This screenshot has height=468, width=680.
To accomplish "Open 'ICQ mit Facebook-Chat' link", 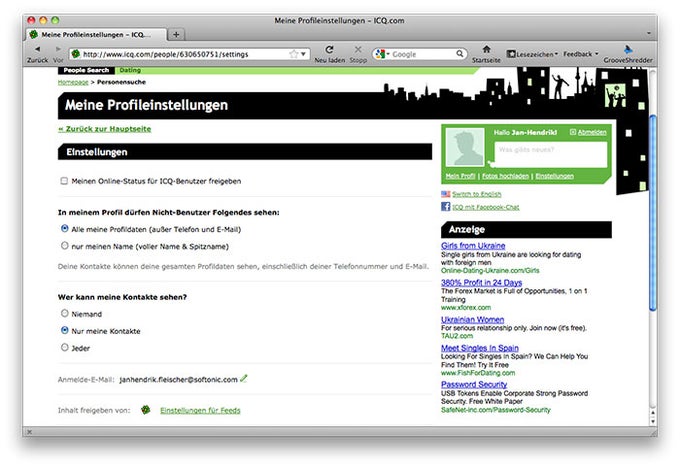I will (x=486, y=207).
